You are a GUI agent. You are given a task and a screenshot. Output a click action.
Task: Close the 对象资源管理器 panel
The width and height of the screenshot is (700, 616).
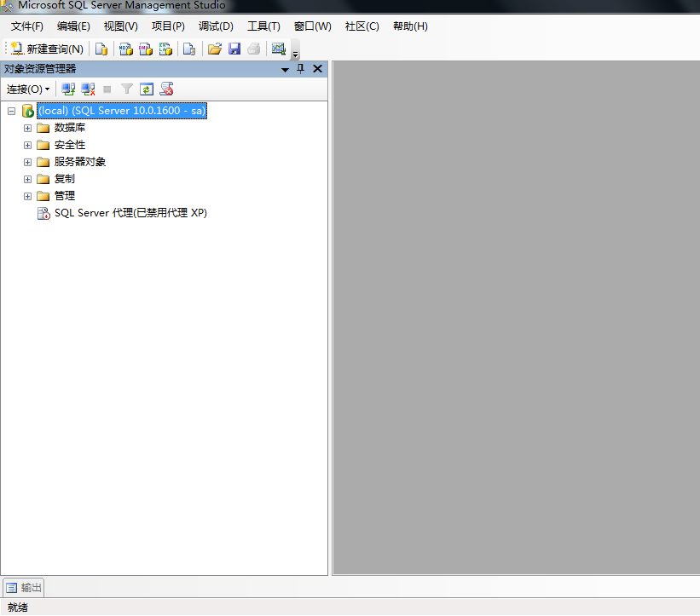pos(317,69)
